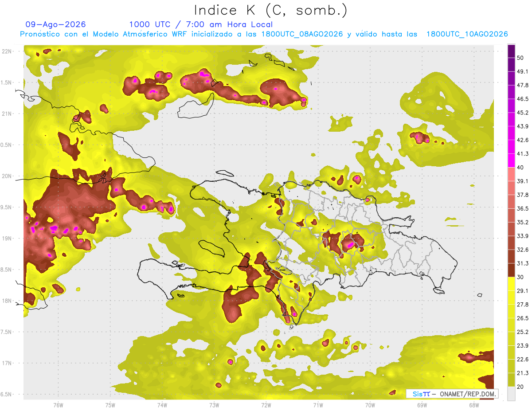The image size is (532, 411).
Task: Click '1000 UTC / 7:00 am Hora Local'
Action: 201,24
